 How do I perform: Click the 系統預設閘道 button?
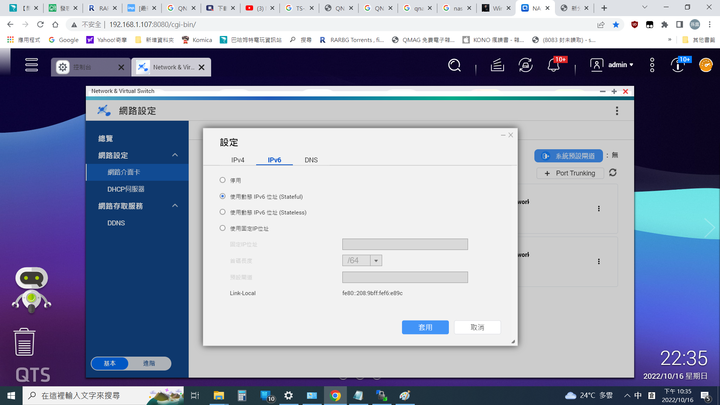568,156
